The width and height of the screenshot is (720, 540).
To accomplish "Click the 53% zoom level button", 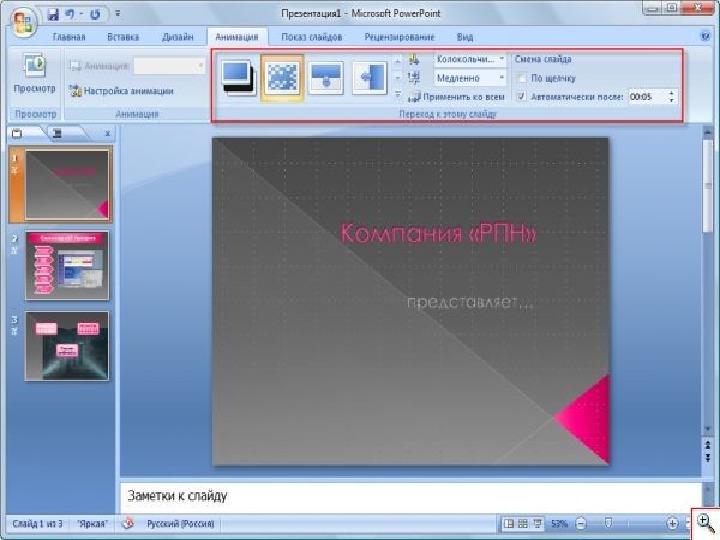I will 559,523.
